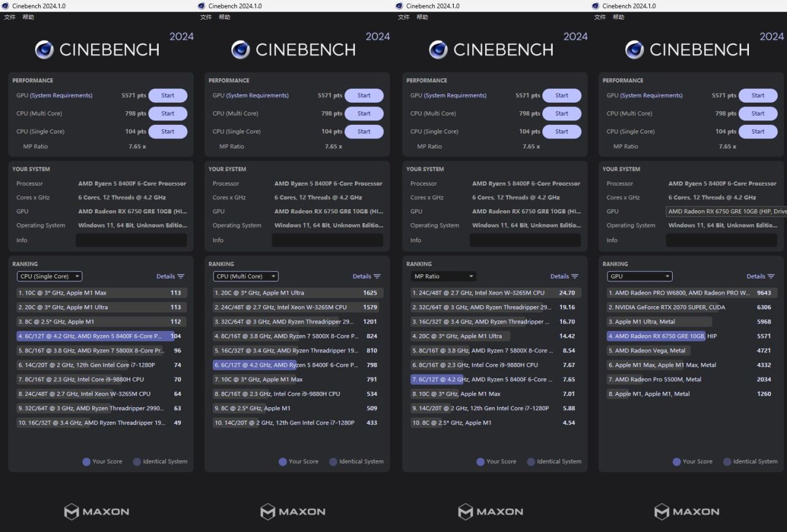Select the Ryzen 5 8400F row scoring 104
The image size is (787, 532).
pos(101,336)
